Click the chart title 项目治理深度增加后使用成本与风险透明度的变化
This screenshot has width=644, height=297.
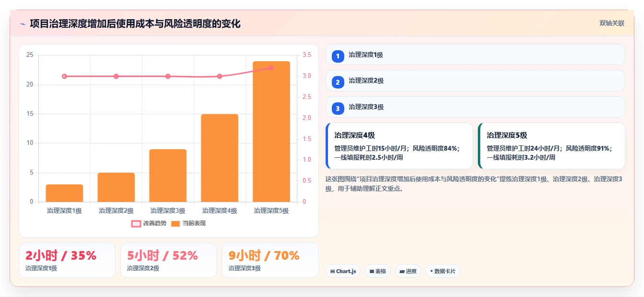[x=135, y=24]
